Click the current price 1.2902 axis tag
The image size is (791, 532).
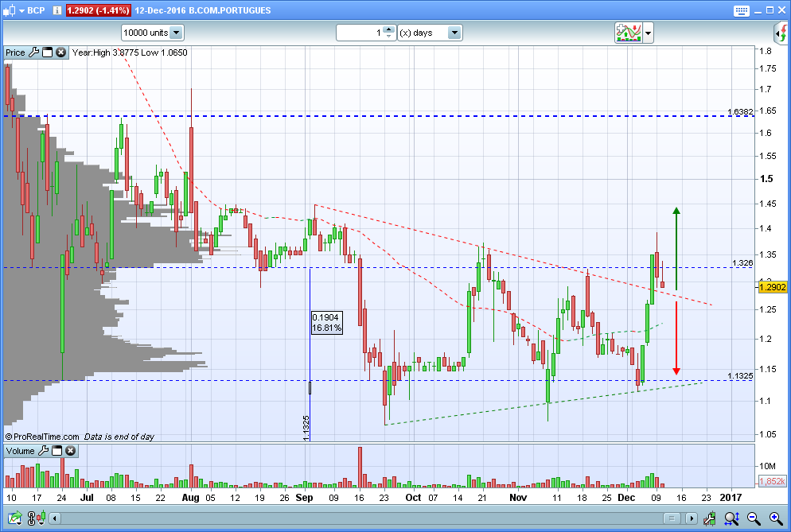773,287
